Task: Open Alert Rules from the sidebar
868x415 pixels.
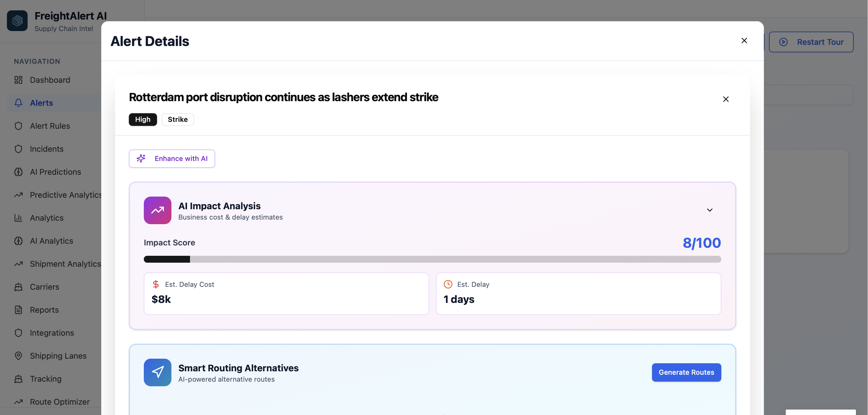Action: tap(49, 126)
